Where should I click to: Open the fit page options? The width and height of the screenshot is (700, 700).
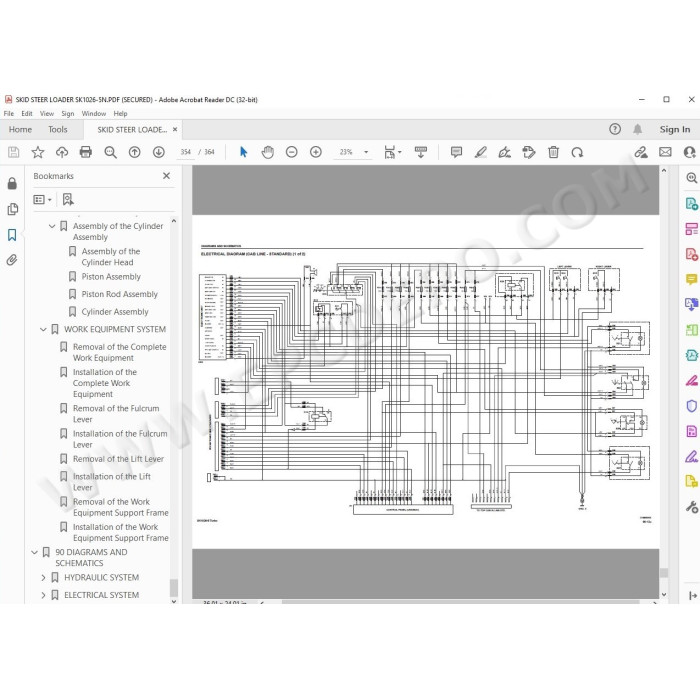pos(392,152)
